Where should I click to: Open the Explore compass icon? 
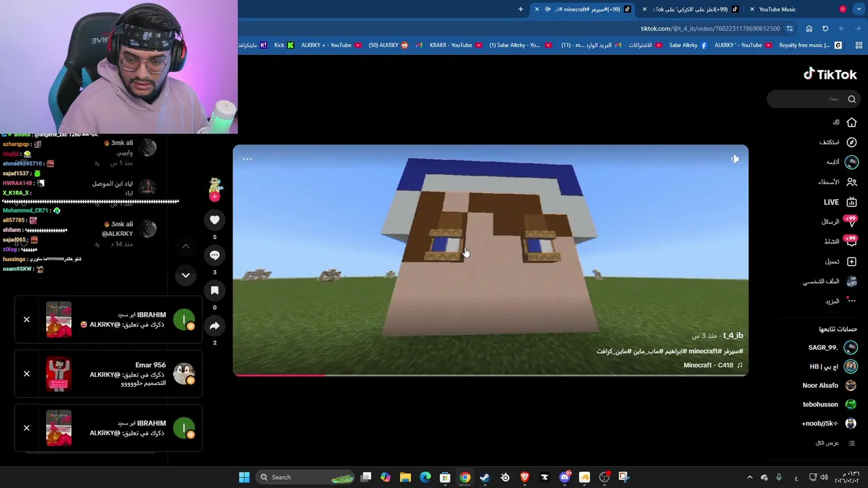point(852,142)
